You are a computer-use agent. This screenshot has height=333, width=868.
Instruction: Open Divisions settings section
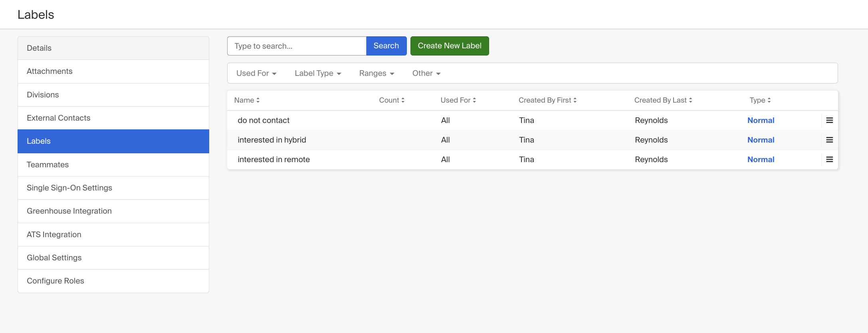point(113,95)
